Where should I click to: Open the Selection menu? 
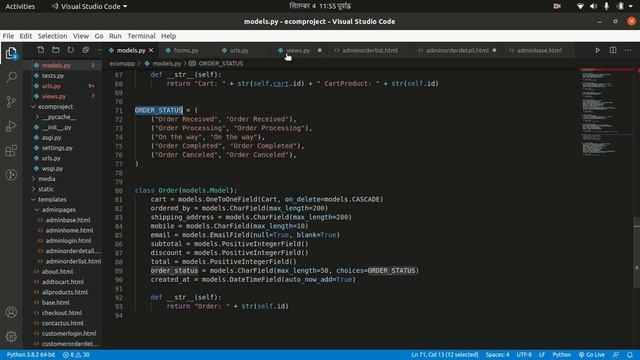pos(52,36)
